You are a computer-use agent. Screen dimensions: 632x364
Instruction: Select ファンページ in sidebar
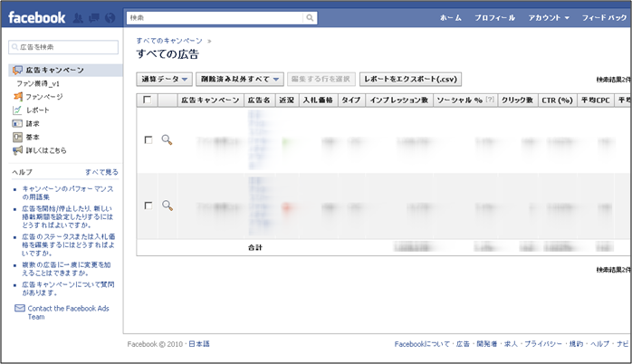point(44,97)
